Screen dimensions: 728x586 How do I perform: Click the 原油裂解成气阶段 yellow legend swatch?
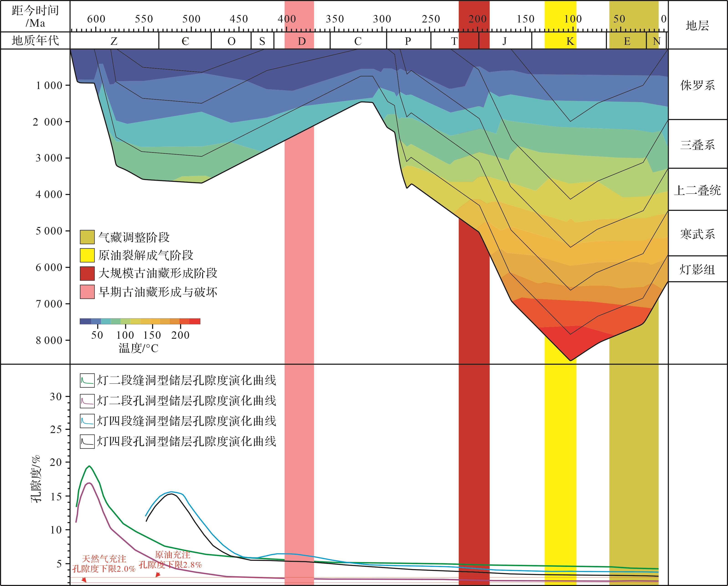point(87,255)
